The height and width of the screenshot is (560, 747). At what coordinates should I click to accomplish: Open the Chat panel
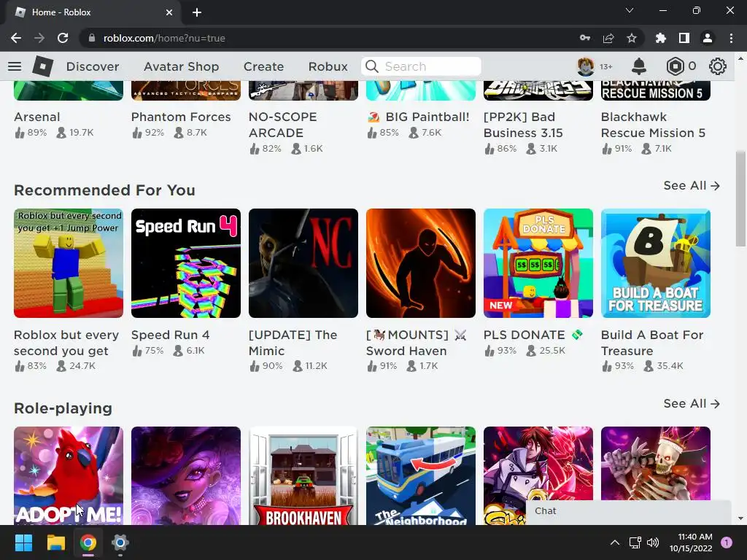click(628, 511)
